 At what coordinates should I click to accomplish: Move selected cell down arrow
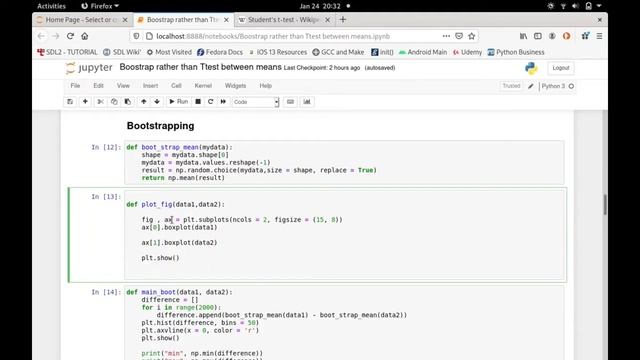click(157, 102)
